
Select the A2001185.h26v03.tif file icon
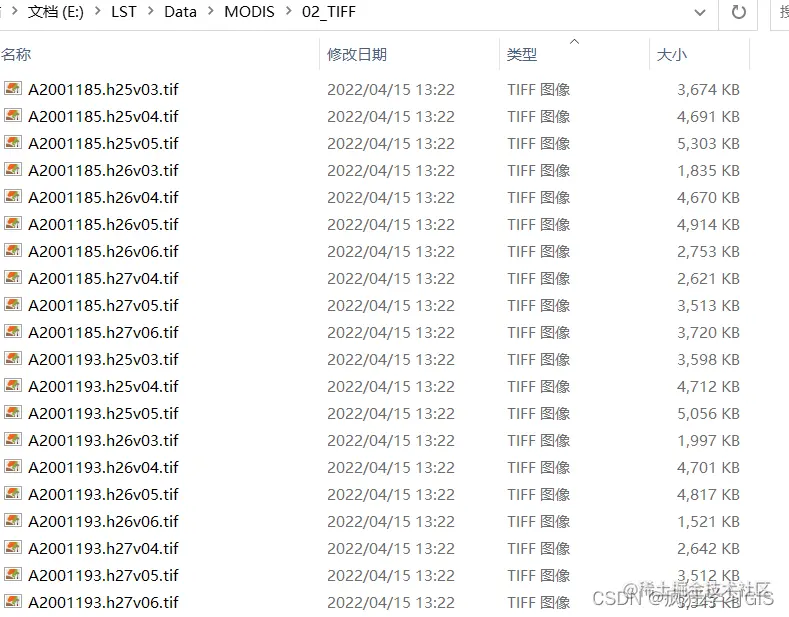click(x=13, y=170)
